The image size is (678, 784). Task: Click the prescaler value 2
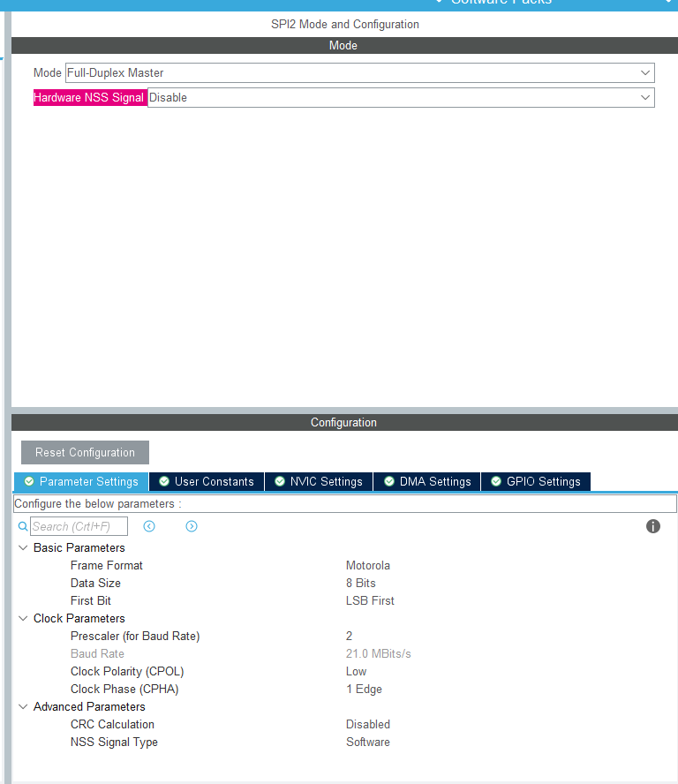(349, 636)
